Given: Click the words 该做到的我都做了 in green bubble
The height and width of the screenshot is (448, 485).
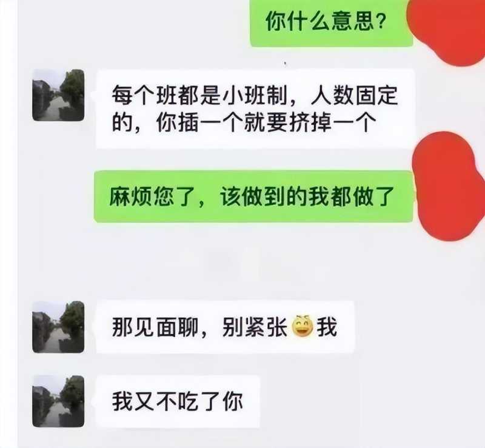Looking at the screenshot, I should (307, 196).
